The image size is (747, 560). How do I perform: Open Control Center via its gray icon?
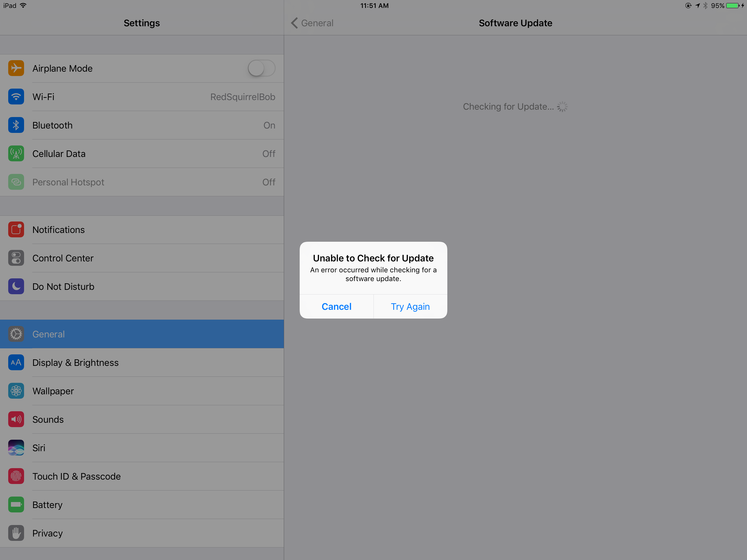16,258
